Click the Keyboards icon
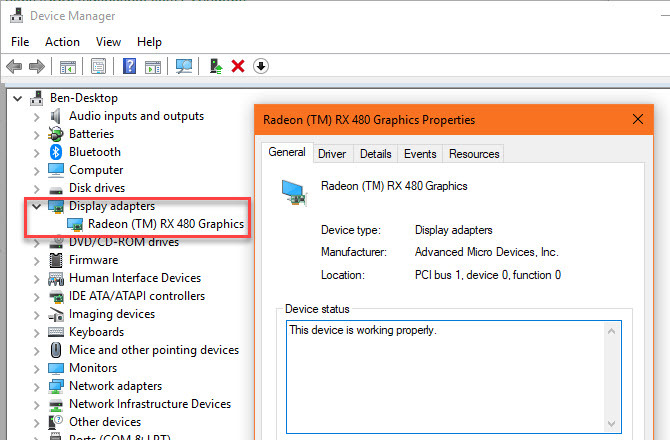The image size is (670, 440). click(56, 332)
